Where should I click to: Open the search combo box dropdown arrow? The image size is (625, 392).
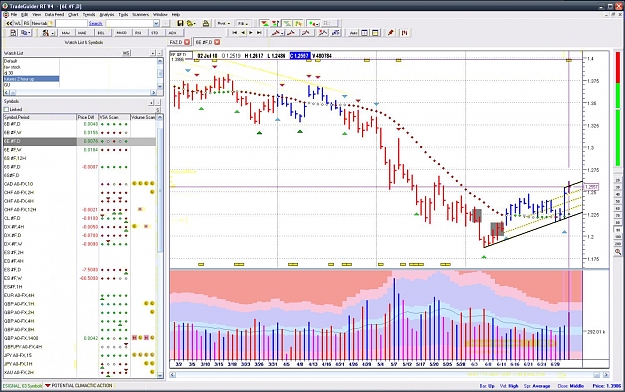point(156,24)
